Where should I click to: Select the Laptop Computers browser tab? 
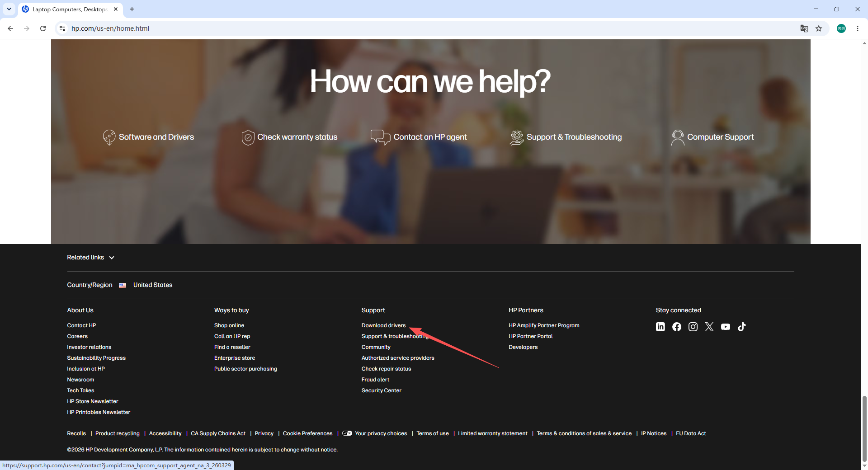70,9
